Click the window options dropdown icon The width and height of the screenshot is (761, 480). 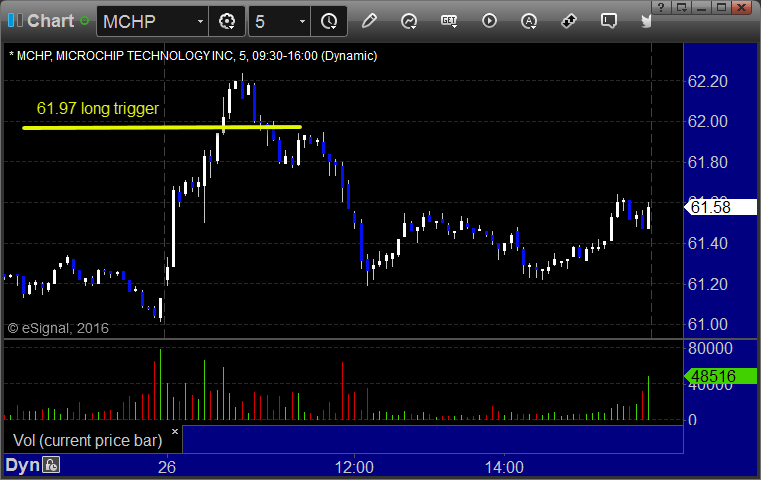(x=681, y=7)
